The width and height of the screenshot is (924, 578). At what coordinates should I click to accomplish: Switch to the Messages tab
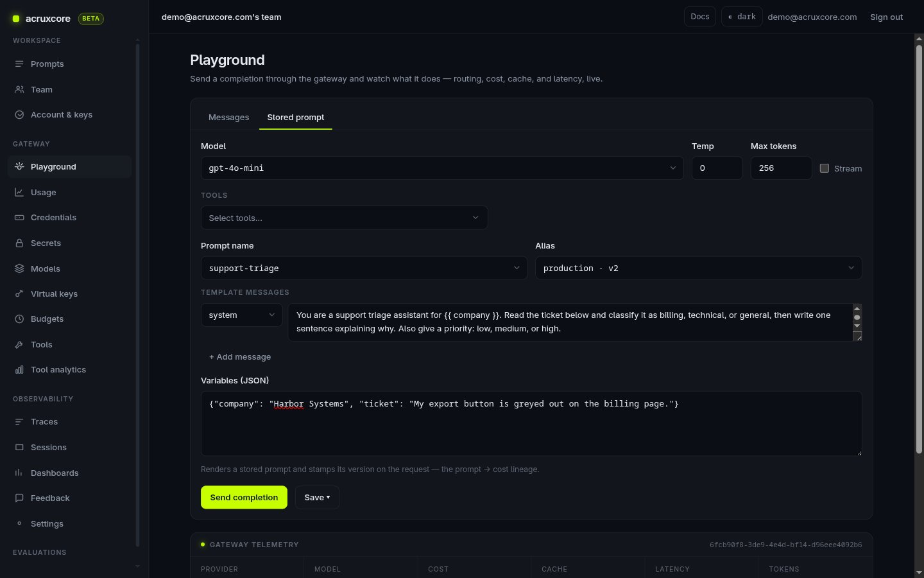click(x=229, y=117)
